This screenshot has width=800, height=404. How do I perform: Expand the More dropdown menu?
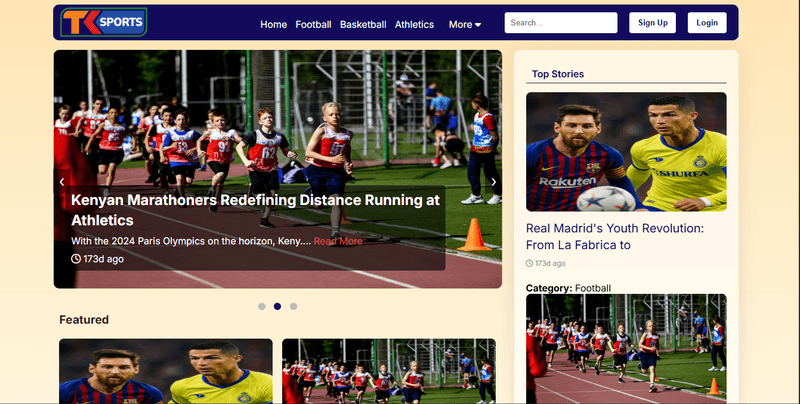[x=465, y=24]
